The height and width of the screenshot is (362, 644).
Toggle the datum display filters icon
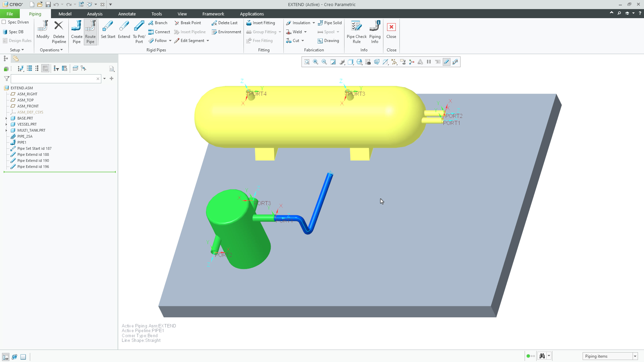click(x=394, y=62)
